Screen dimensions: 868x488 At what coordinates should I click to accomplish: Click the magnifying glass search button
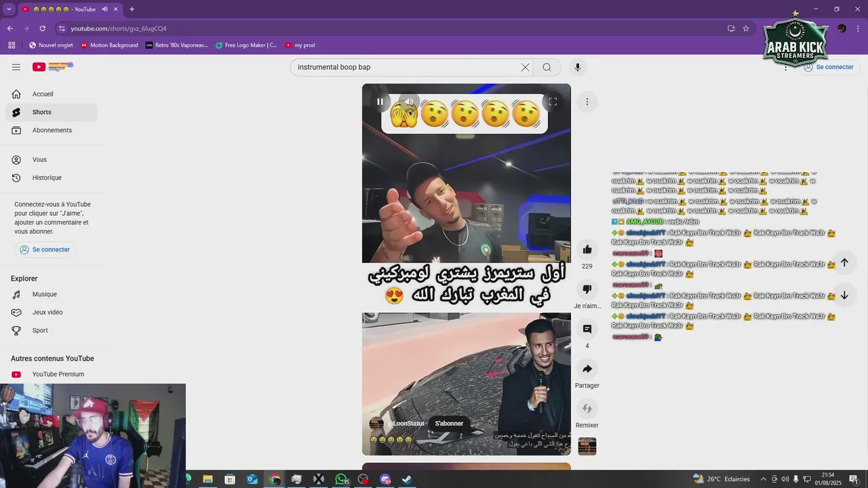click(x=547, y=67)
